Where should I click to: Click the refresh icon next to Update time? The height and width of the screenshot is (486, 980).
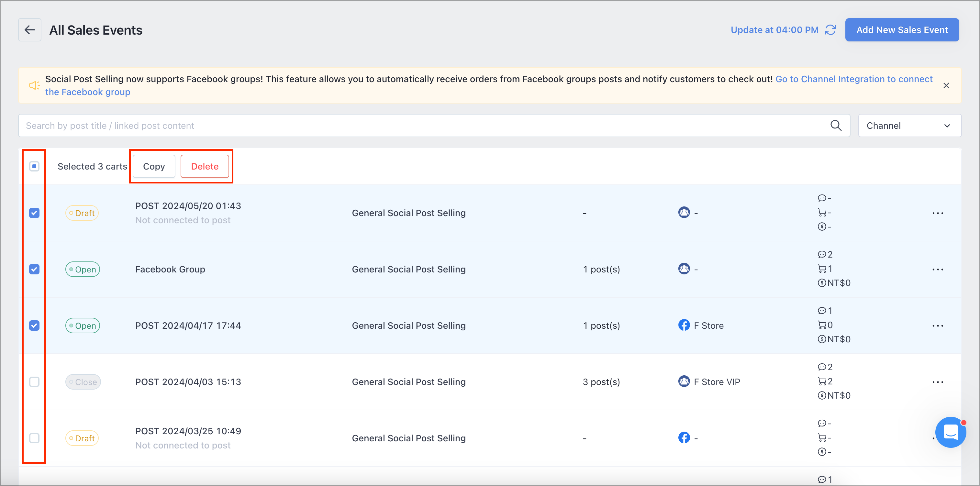point(830,30)
